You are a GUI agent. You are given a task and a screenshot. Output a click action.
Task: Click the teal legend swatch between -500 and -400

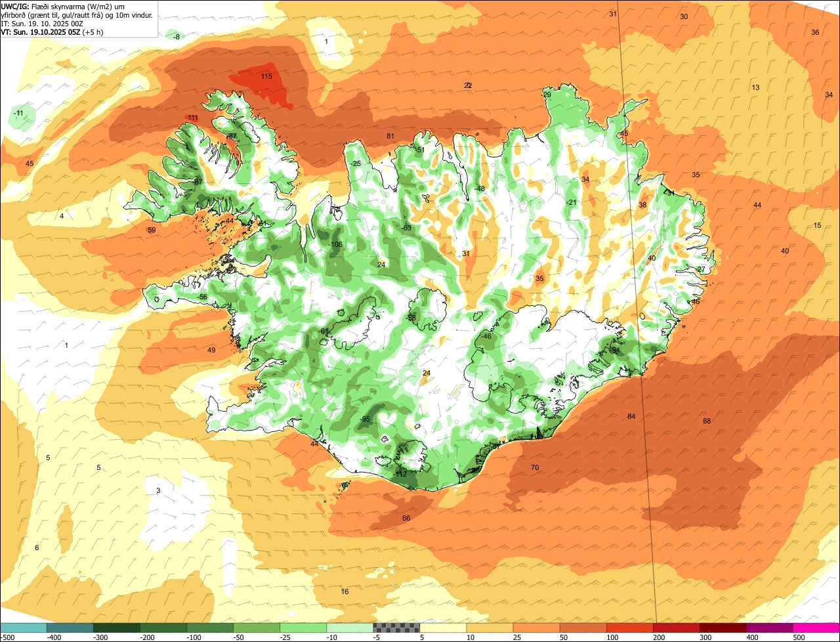[23, 628]
